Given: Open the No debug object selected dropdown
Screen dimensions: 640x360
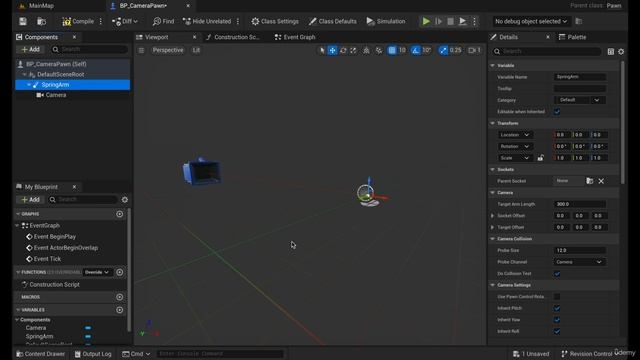Looking at the screenshot, I should coord(531,21).
